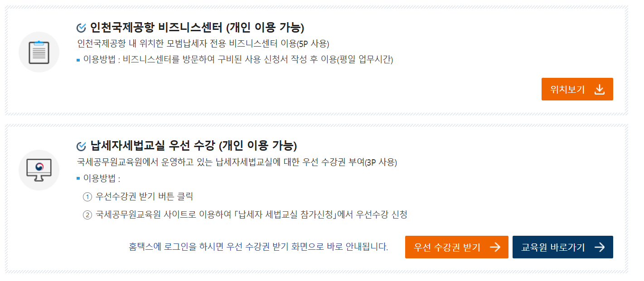The image size is (644, 281).
Task: Select the 우선 수강권 받기 button label
Action: 447,248
